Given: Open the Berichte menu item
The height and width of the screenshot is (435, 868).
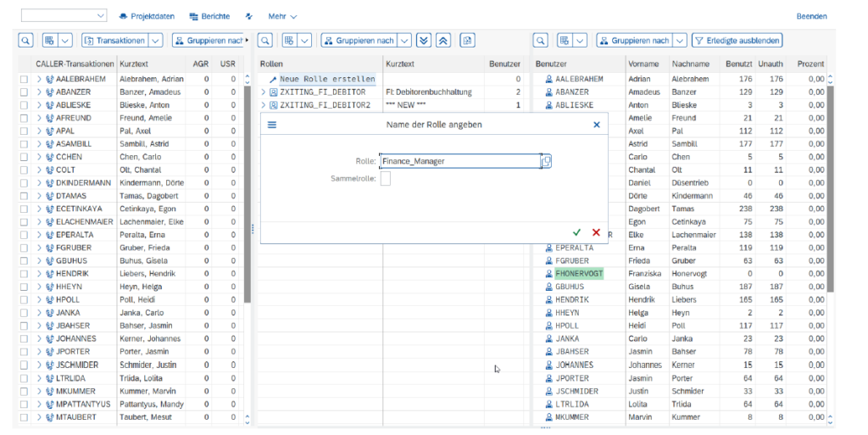Looking at the screenshot, I should [x=209, y=16].
